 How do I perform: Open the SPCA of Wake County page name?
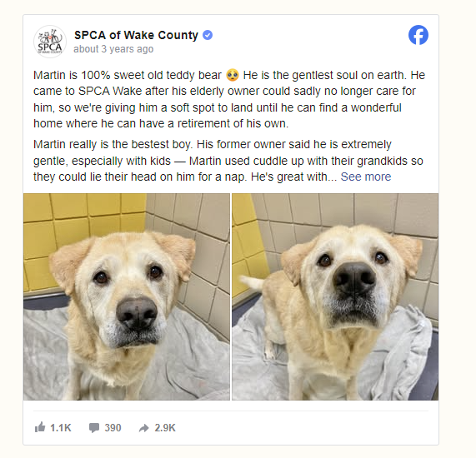136,35
